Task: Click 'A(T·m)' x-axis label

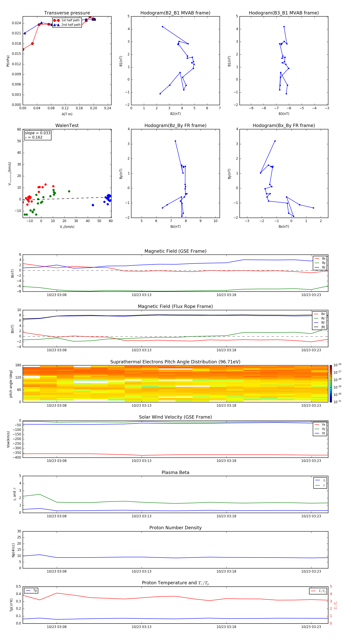Action: point(67,114)
